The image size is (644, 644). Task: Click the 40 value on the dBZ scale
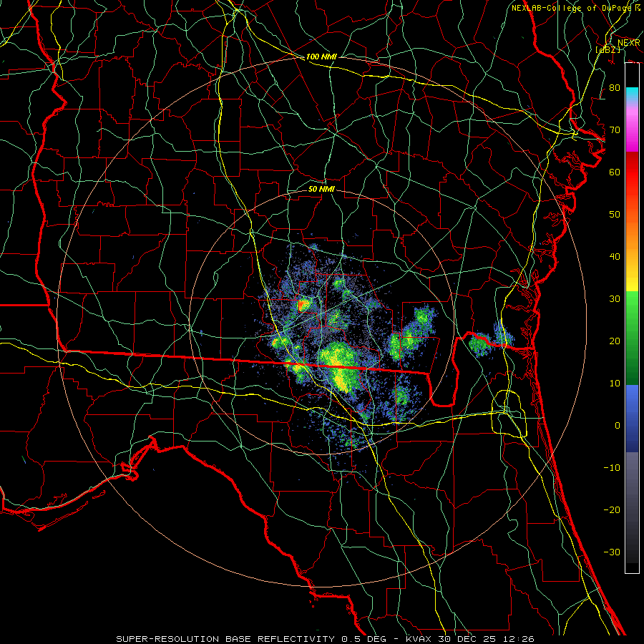click(x=615, y=257)
